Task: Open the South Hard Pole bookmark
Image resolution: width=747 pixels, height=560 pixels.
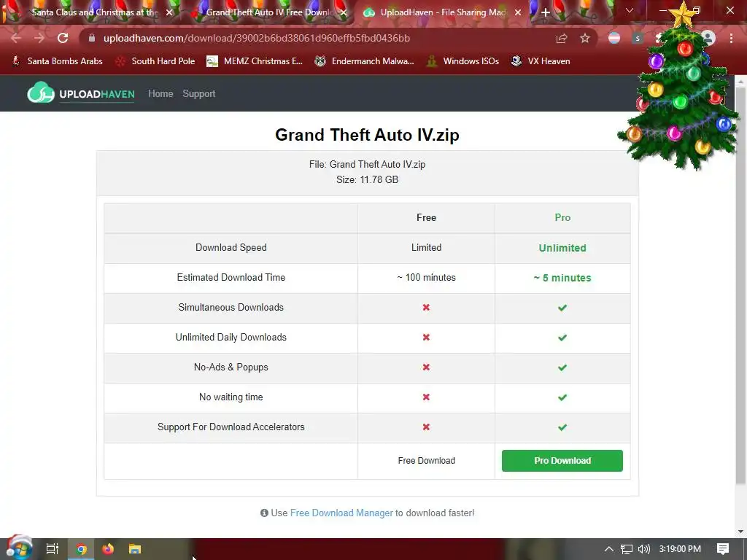Action: (156, 61)
